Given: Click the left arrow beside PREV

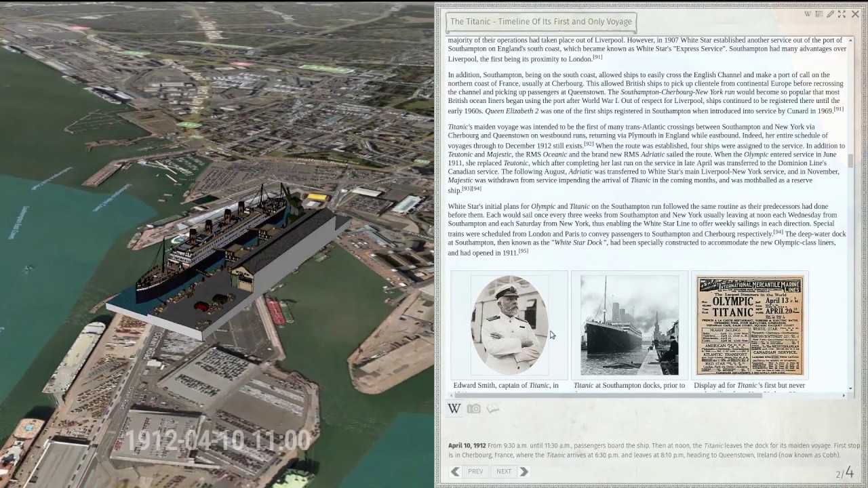Looking at the screenshot, I should (x=456, y=471).
